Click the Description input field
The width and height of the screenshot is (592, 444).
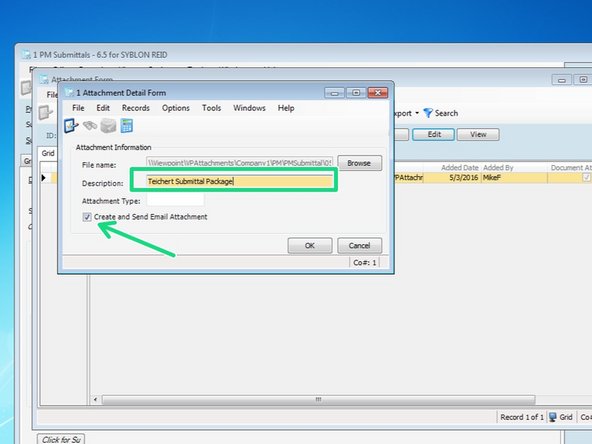(x=240, y=182)
